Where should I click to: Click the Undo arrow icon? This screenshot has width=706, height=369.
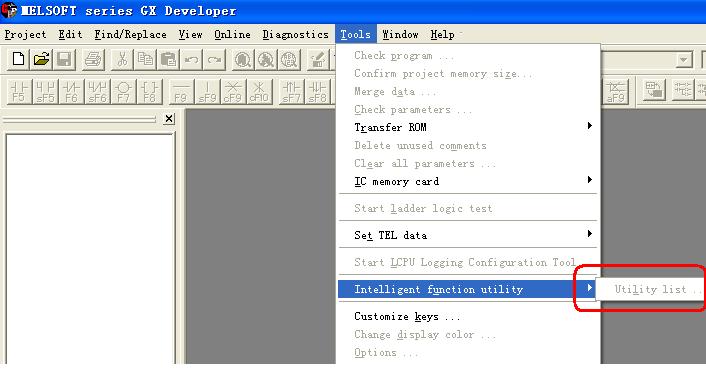(191, 59)
